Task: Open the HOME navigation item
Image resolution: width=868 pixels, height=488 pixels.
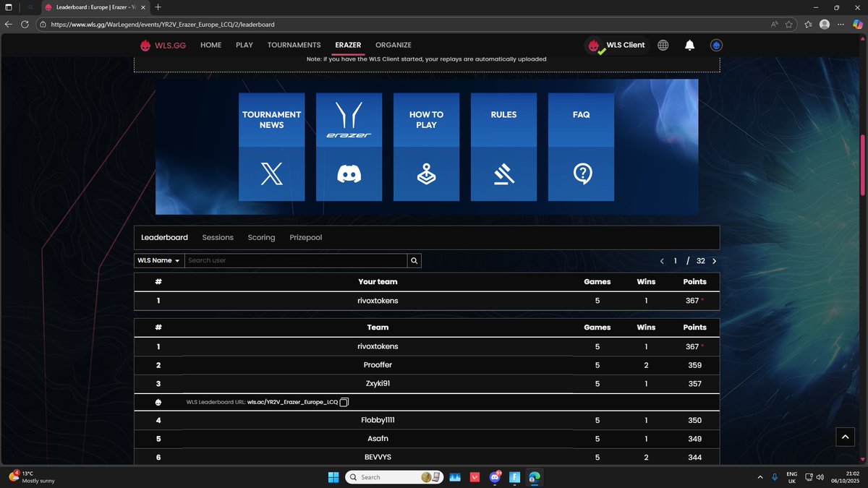Action: point(210,45)
